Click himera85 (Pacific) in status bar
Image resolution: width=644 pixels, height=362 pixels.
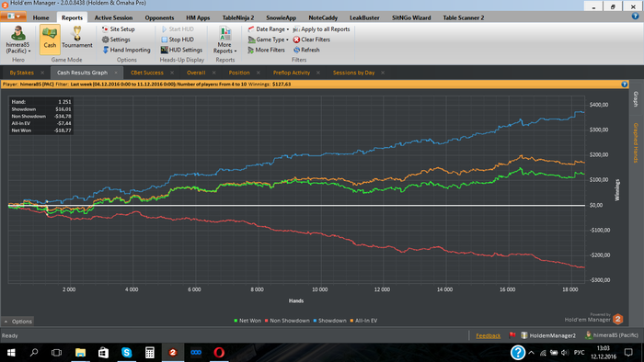click(x=612, y=335)
